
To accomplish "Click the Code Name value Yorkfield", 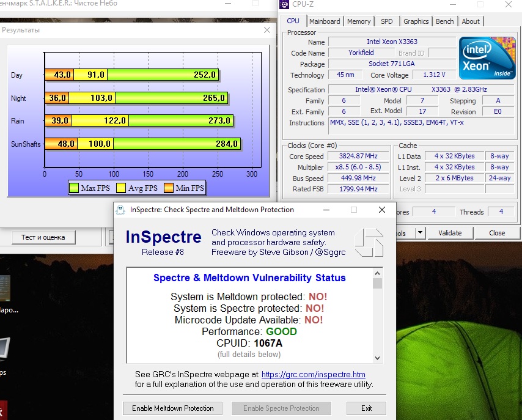I will [361, 53].
